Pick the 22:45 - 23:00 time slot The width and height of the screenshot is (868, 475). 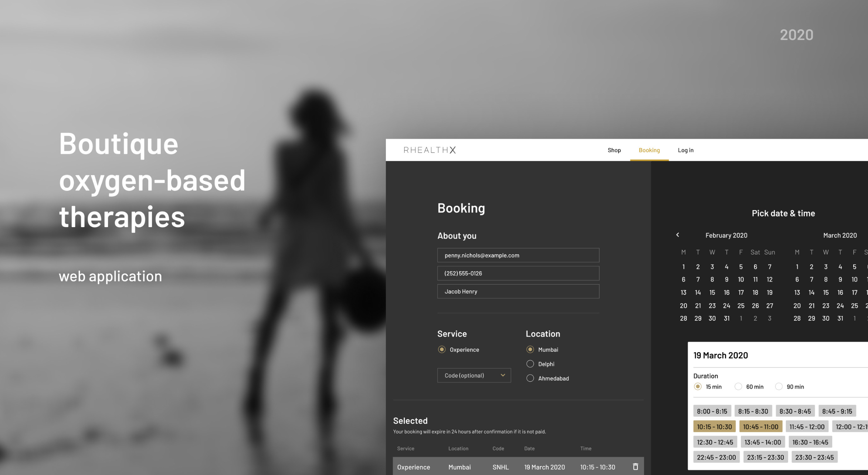coord(716,458)
